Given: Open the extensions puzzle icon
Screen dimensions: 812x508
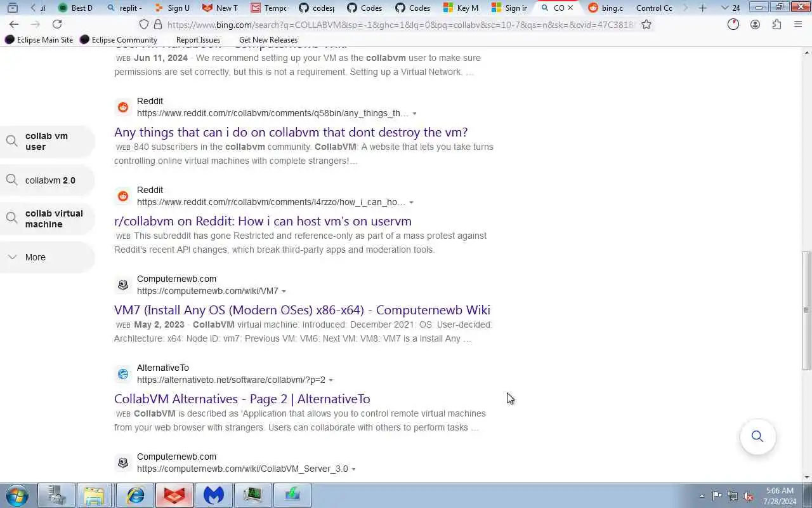Looking at the screenshot, I should [776, 24].
